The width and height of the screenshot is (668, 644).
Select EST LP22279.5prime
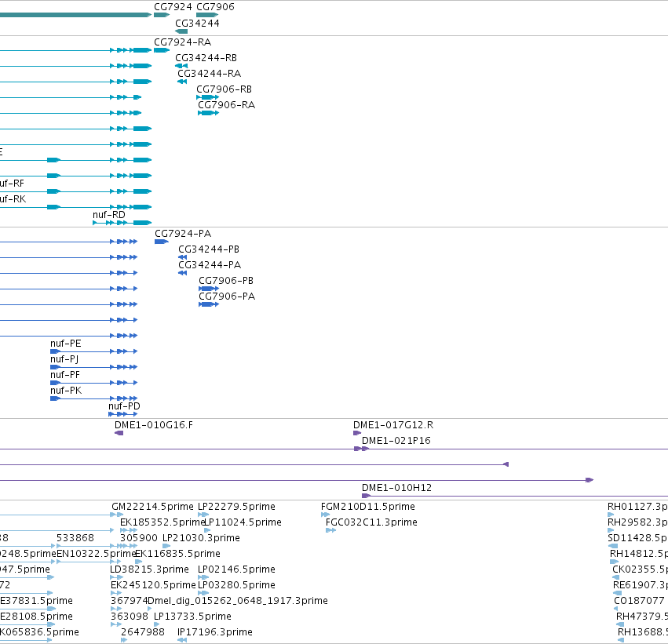point(236,507)
